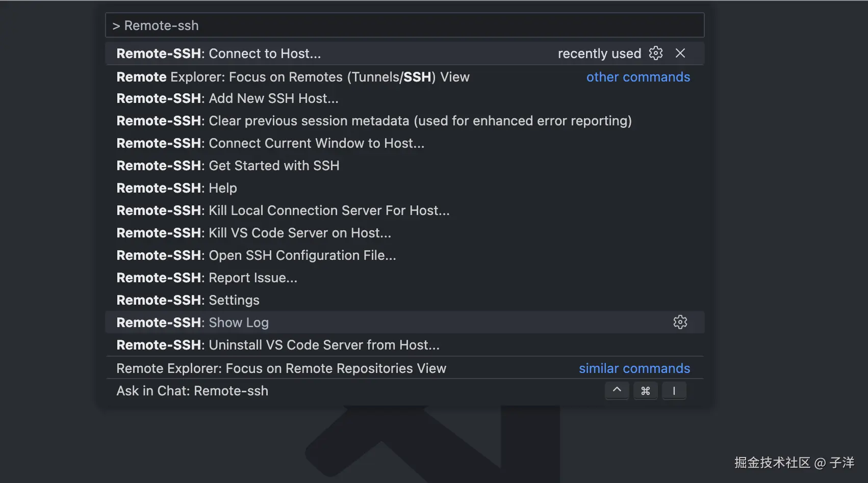
Task: Click gear icon on Connect to Host row
Action: pos(656,53)
